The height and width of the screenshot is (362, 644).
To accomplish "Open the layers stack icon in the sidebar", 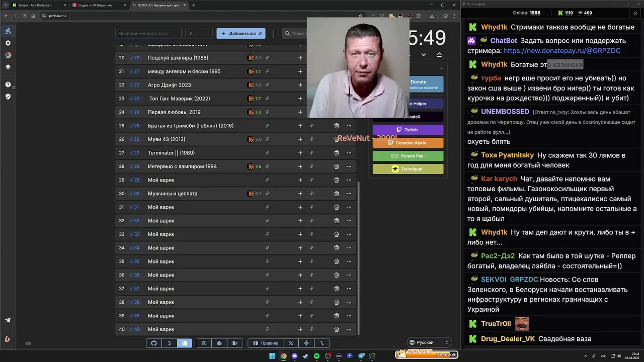I will [8, 67].
